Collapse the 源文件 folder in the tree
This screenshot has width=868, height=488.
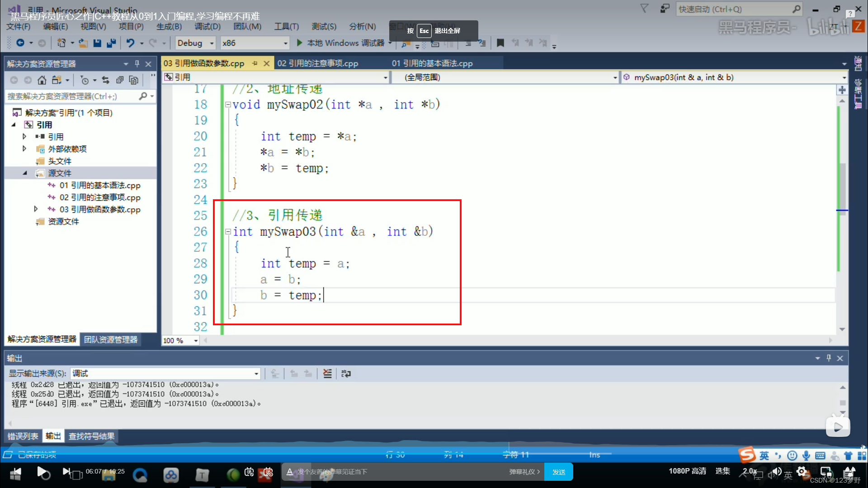25,173
